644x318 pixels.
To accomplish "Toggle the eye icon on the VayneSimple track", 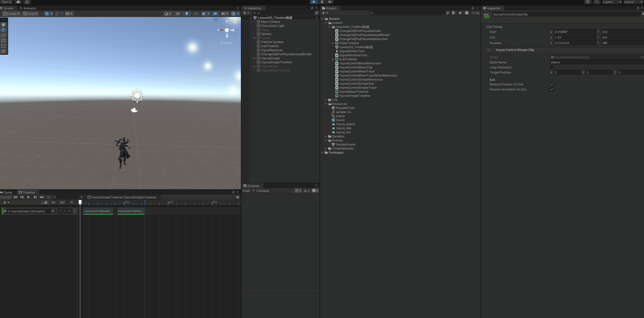I will coord(69,211).
